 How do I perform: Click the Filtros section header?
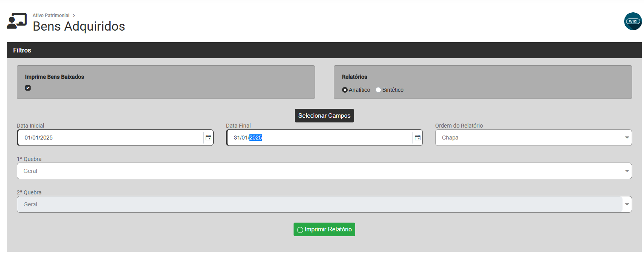pos(324,50)
